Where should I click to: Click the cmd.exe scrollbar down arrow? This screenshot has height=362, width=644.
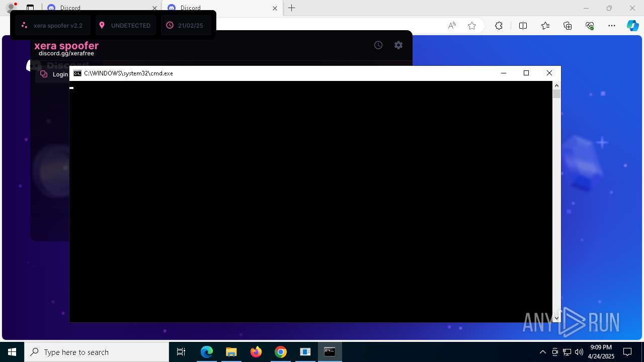click(x=556, y=318)
